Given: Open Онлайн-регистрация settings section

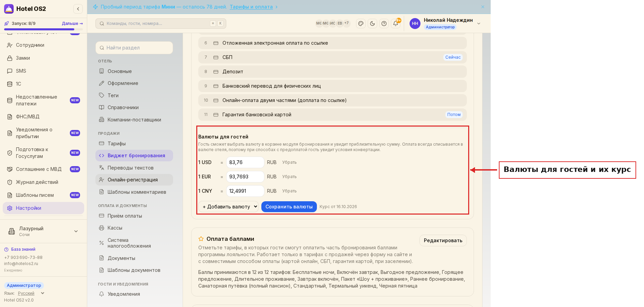Looking at the screenshot, I should pos(134,180).
